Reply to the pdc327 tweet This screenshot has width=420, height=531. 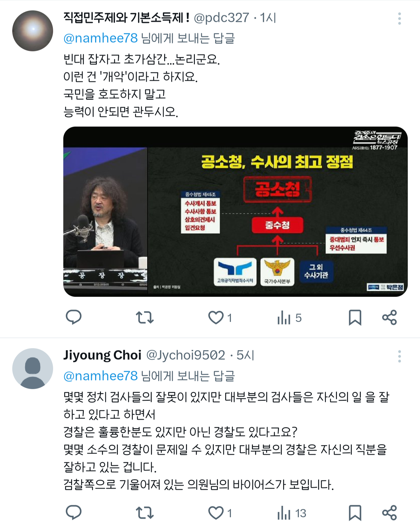73,317
